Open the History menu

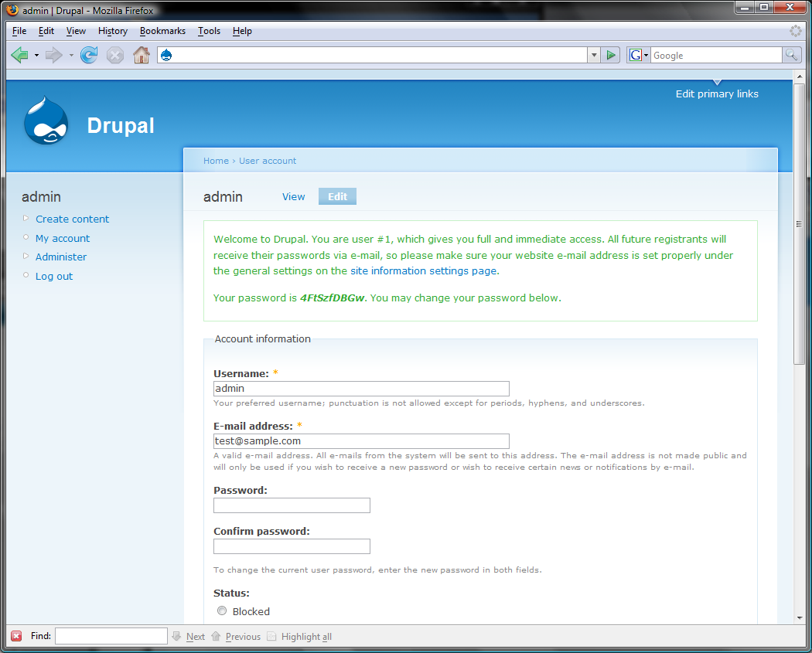tap(113, 31)
